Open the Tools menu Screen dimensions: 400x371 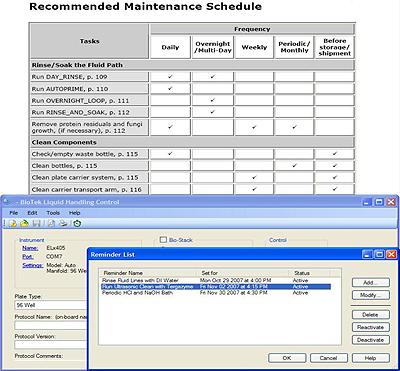[53, 213]
